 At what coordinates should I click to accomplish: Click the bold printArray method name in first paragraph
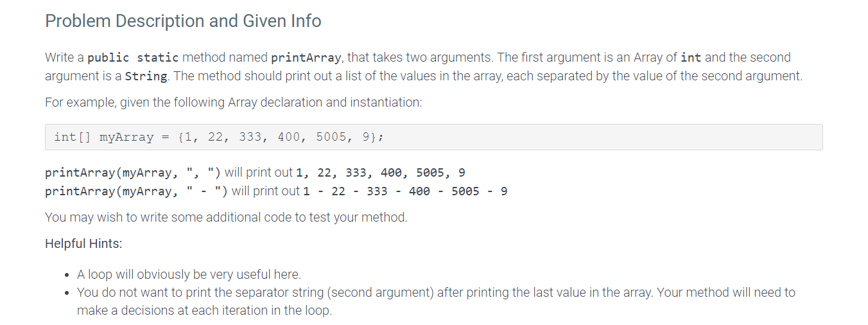306,57
